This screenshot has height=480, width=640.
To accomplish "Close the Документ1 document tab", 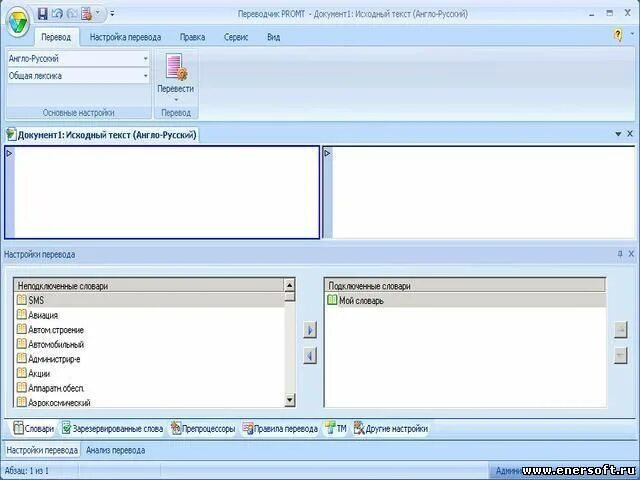I will pyautogui.click(x=630, y=133).
